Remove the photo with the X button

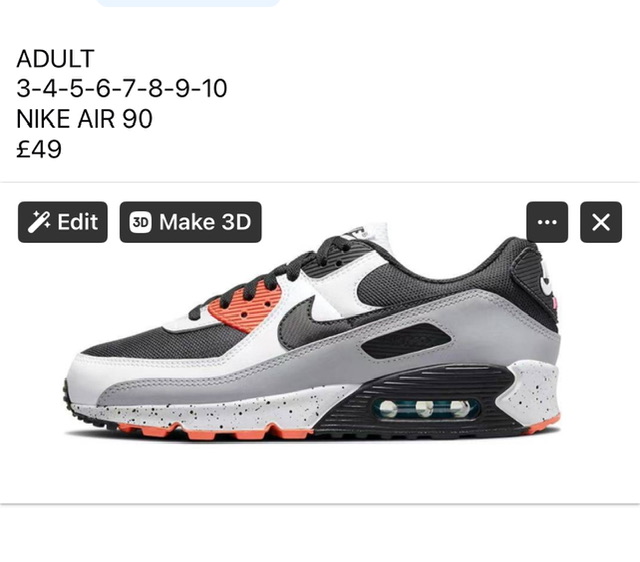(601, 222)
